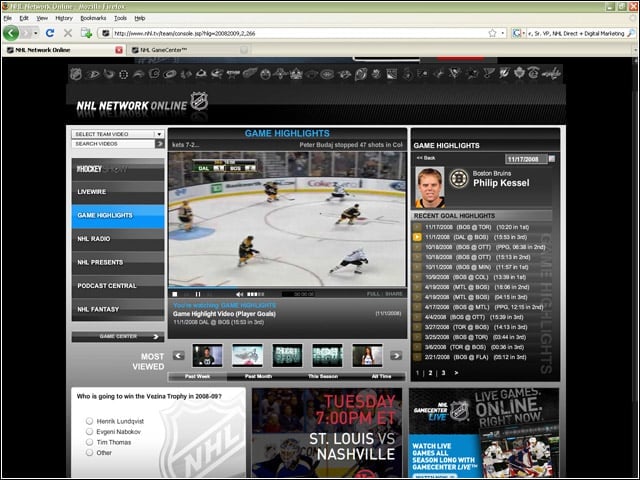
Task: Switch to the Past Month tab
Action: (258, 376)
